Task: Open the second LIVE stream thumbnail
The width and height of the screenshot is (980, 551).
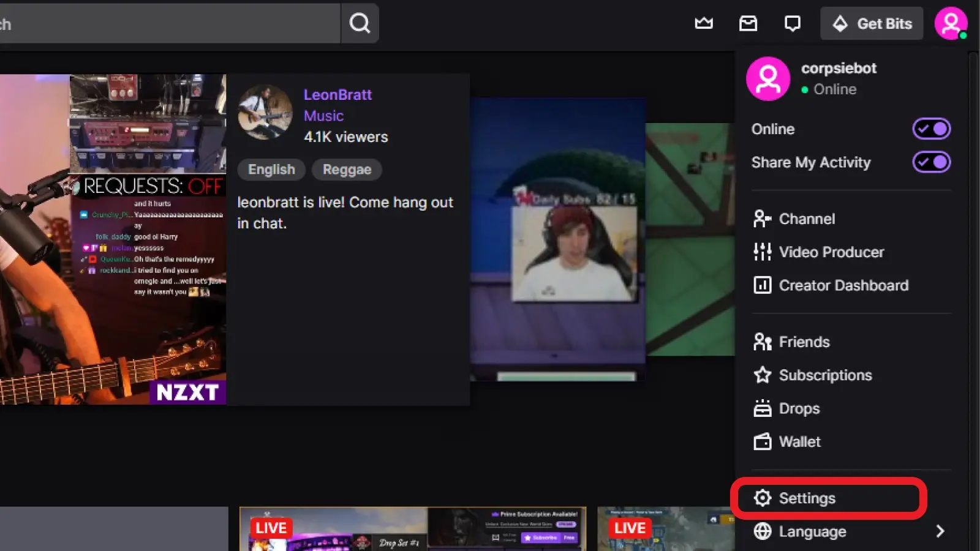Action: point(666,529)
